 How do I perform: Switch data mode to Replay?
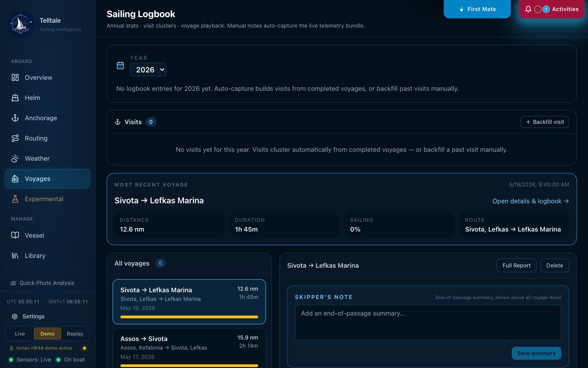[x=75, y=334]
